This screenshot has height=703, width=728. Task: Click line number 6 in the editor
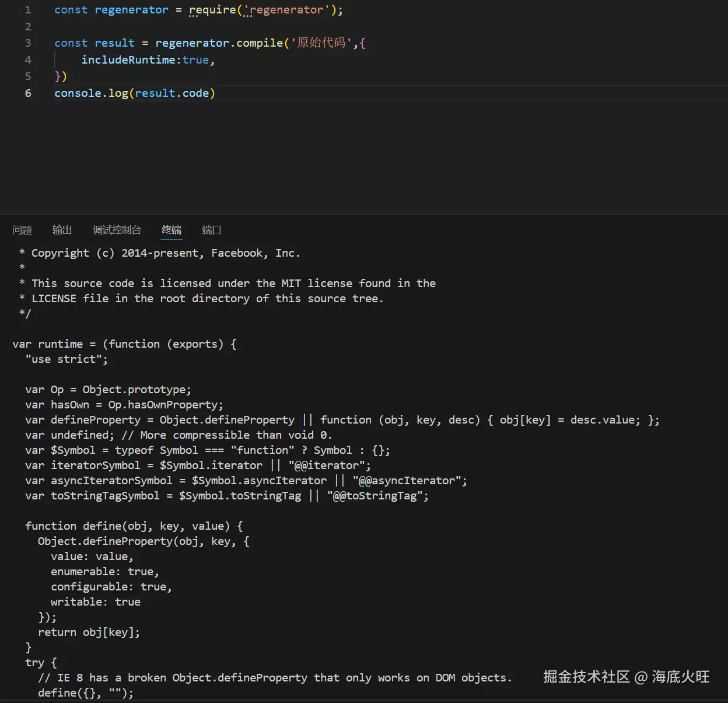point(28,93)
